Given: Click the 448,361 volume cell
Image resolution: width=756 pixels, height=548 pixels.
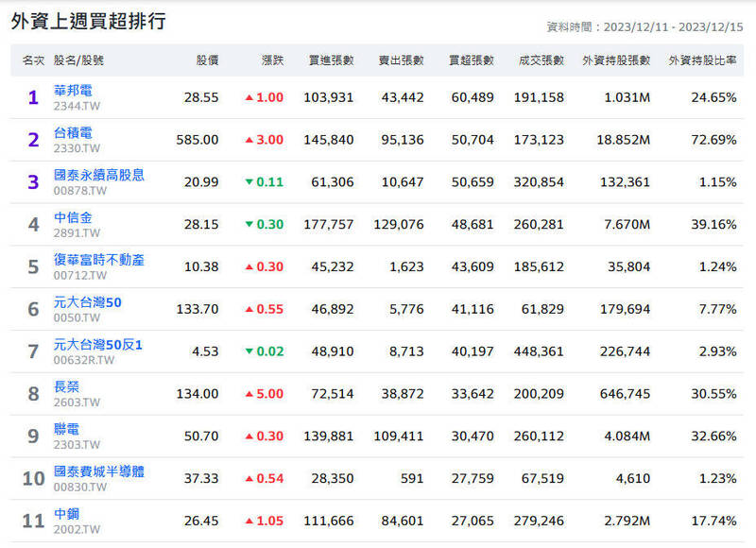Looking at the screenshot, I should (x=539, y=351).
